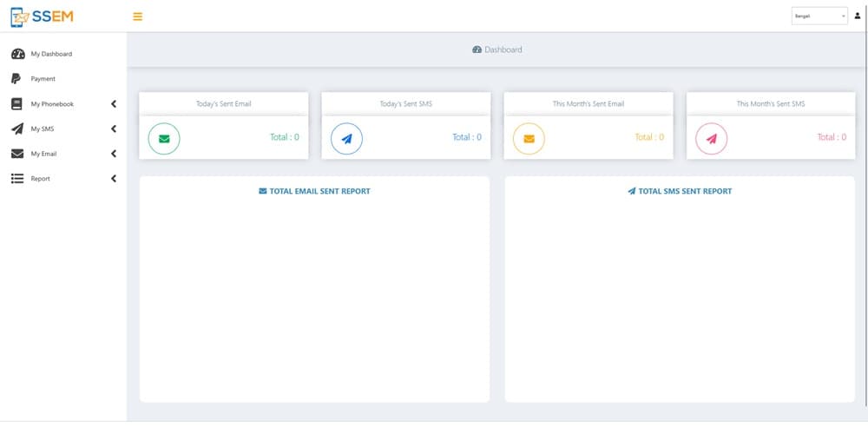This screenshot has height=428, width=868.
Task: Click the green Today's Sent Email icon
Action: pos(164,139)
